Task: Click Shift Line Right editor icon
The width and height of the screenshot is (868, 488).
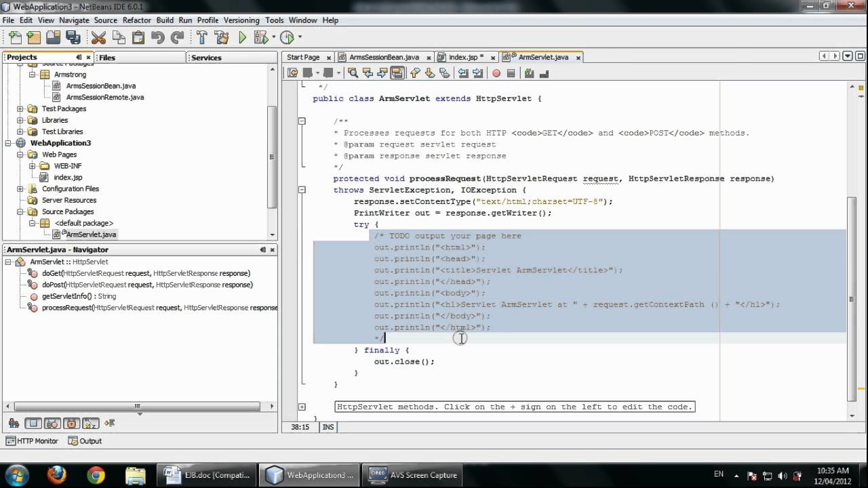Action: point(477,73)
